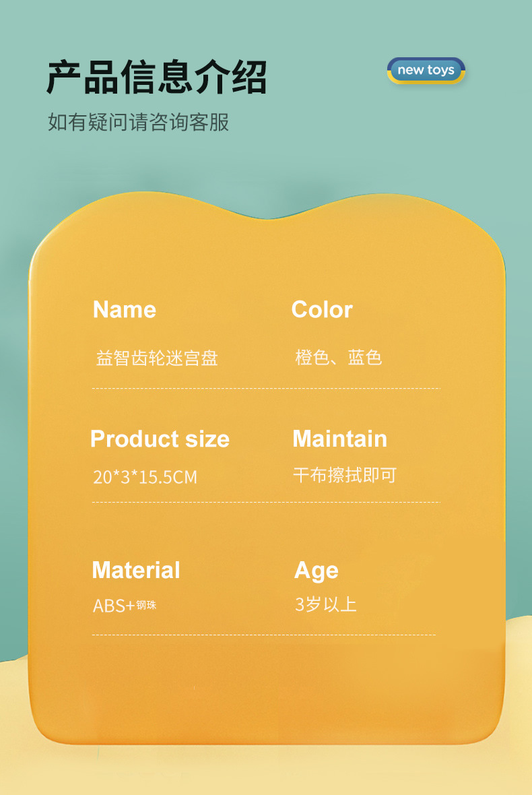
Task: Click the dashed divider below the Material row
Action: [263, 635]
